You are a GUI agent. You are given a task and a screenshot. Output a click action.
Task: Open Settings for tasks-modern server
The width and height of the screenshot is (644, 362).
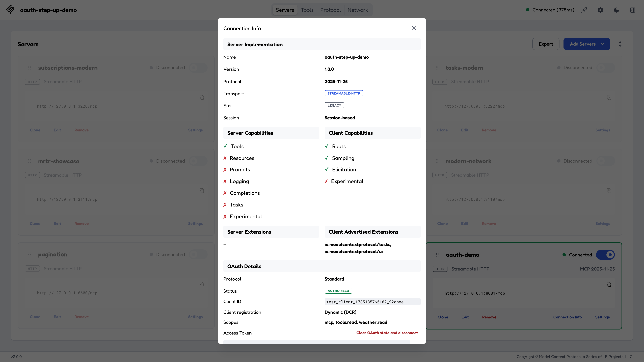tap(603, 130)
